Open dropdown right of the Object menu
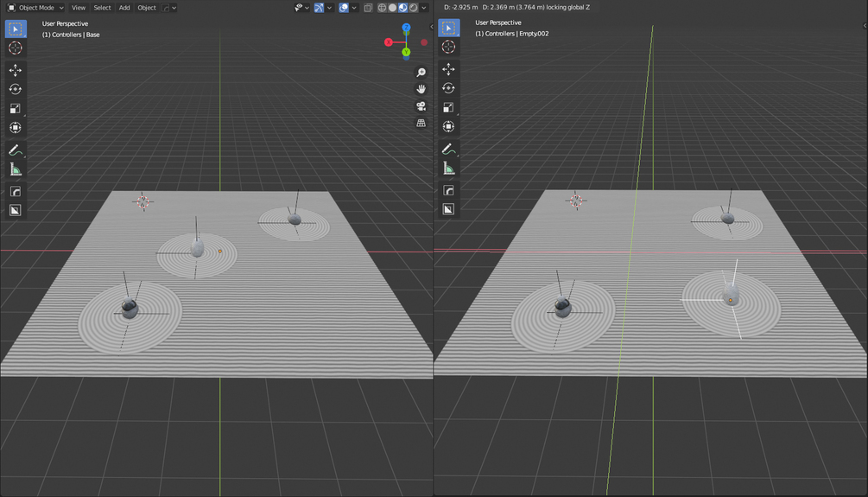868x497 pixels. pos(168,8)
